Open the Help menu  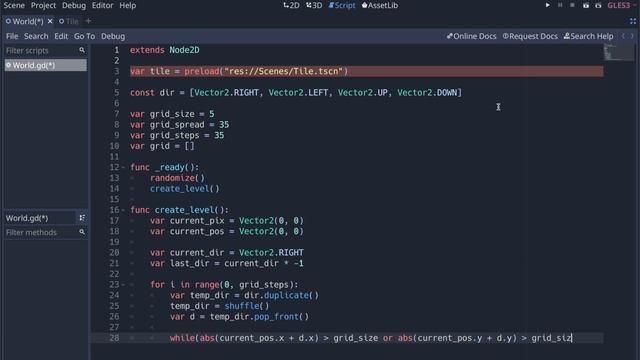(128, 5)
